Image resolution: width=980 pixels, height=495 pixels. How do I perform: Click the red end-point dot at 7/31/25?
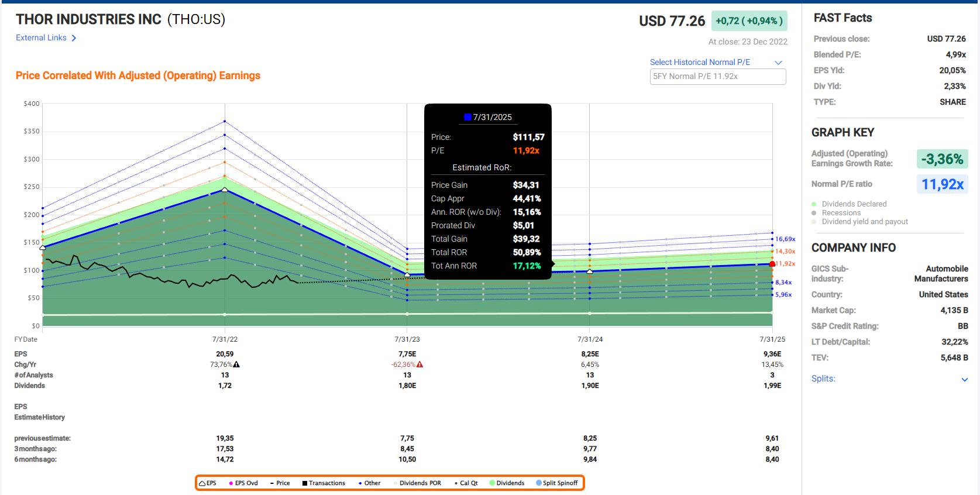coord(772,264)
